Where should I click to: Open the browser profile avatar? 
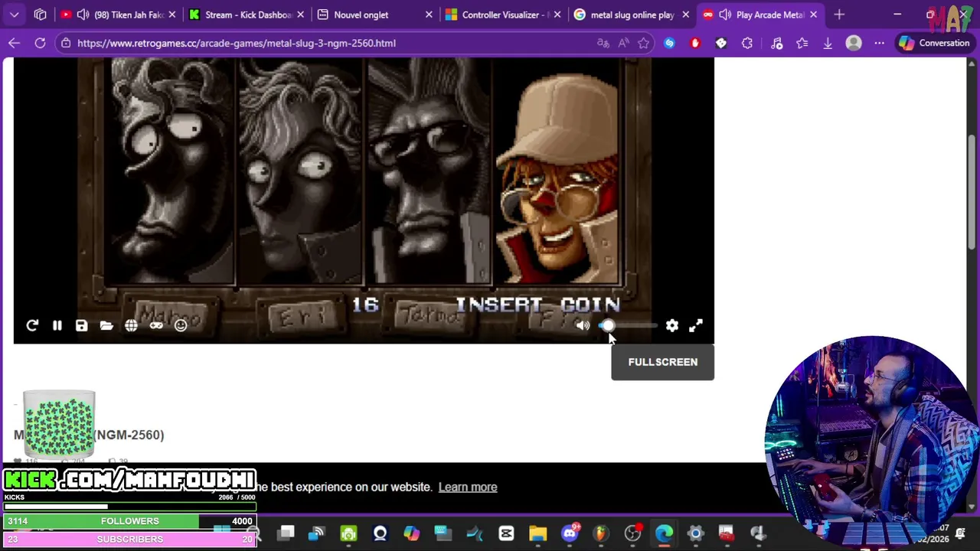tap(854, 44)
